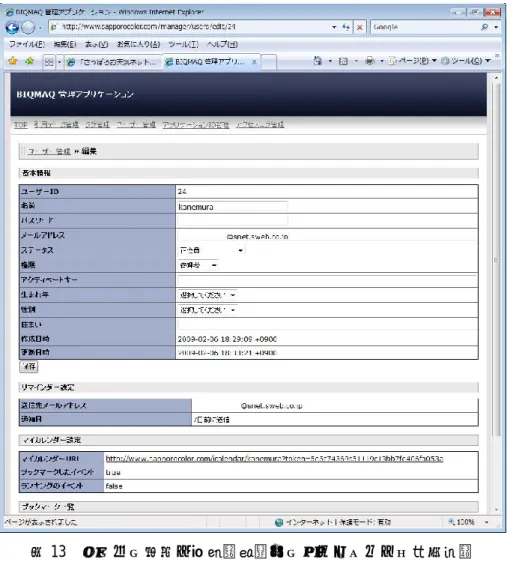
Task: Close the BIQMAQ tab with its x
Action: click(x=254, y=62)
